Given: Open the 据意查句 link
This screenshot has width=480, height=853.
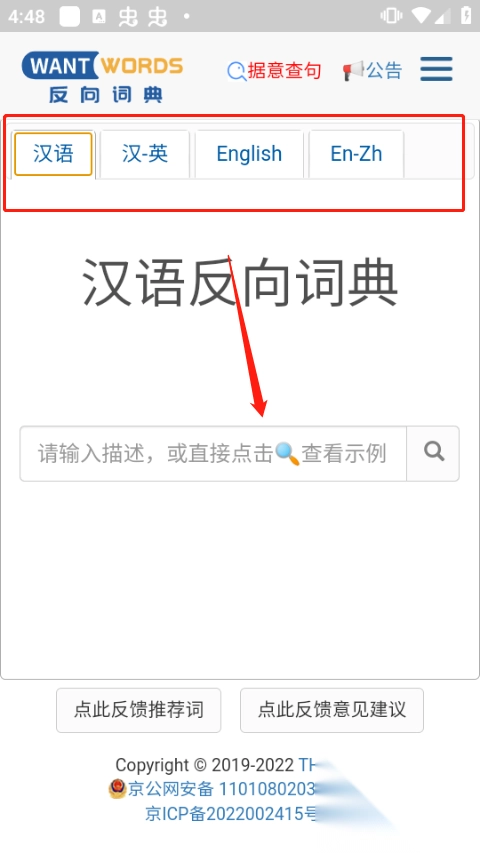Looking at the screenshot, I should [284, 71].
